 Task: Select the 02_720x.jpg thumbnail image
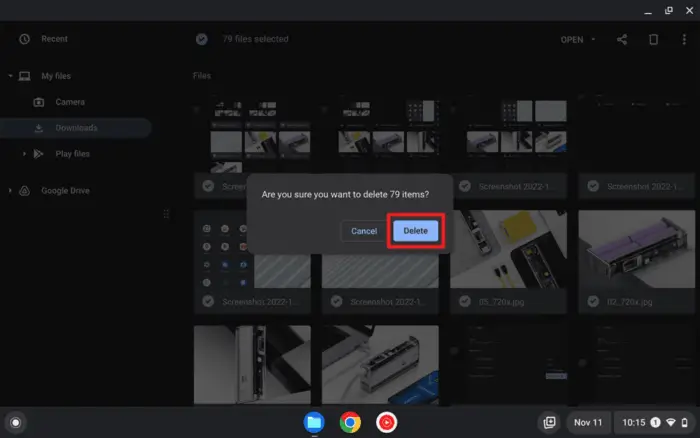tap(637, 249)
